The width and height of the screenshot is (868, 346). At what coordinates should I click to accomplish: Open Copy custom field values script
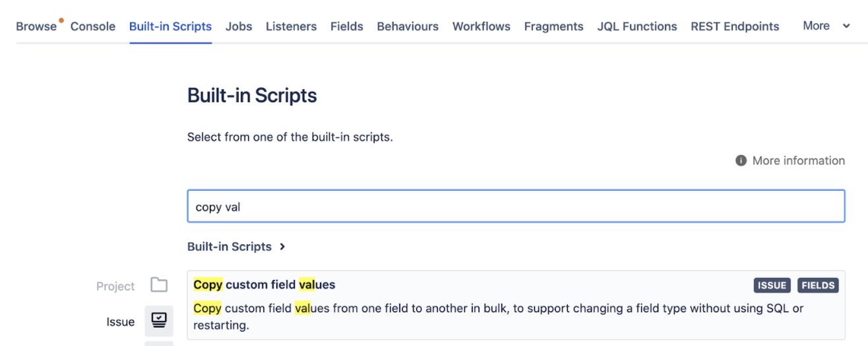pyautogui.click(x=264, y=285)
